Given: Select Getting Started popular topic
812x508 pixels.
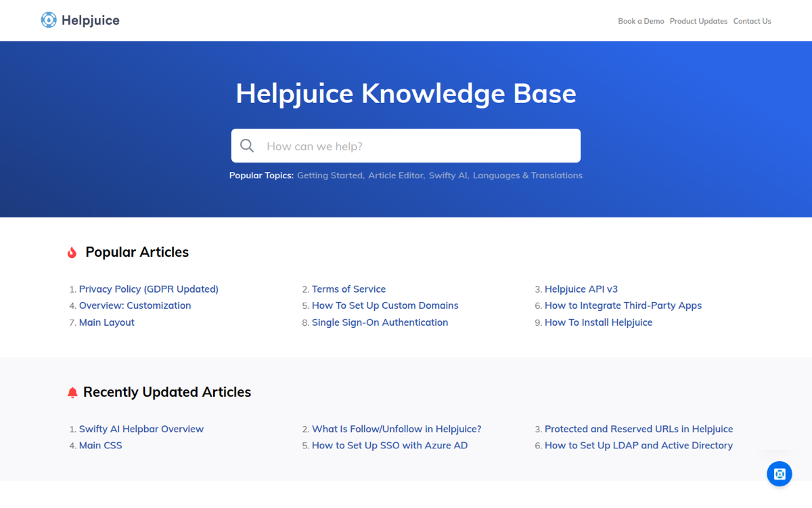Looking at the screenshot, I should [331, 175].
